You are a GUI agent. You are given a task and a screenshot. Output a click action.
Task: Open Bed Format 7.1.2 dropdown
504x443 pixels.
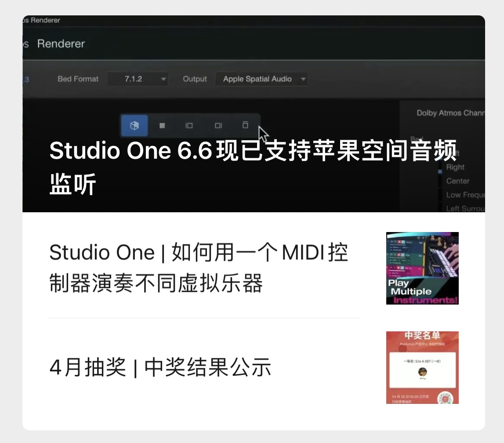tap(138, 79)
